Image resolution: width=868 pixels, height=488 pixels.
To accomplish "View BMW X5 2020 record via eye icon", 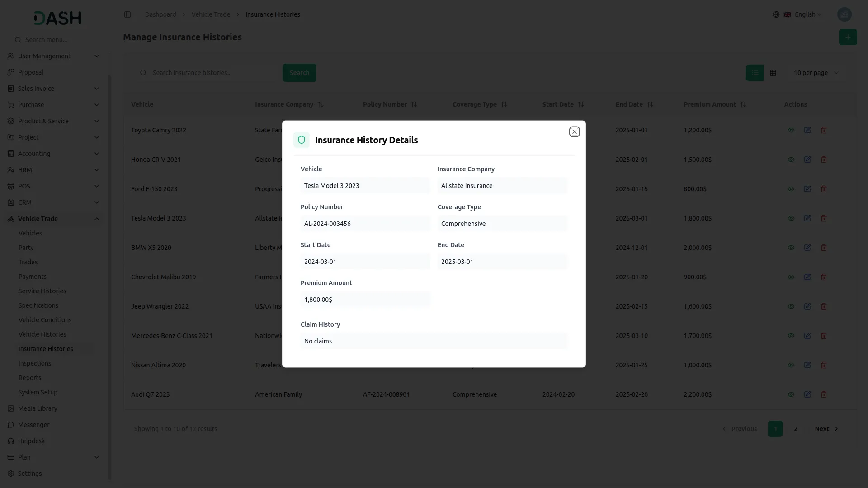I will [791, 248].
